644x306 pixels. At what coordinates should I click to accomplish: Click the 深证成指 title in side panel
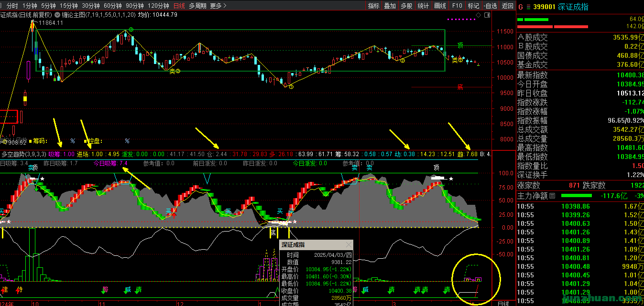[x=574, y=7]
